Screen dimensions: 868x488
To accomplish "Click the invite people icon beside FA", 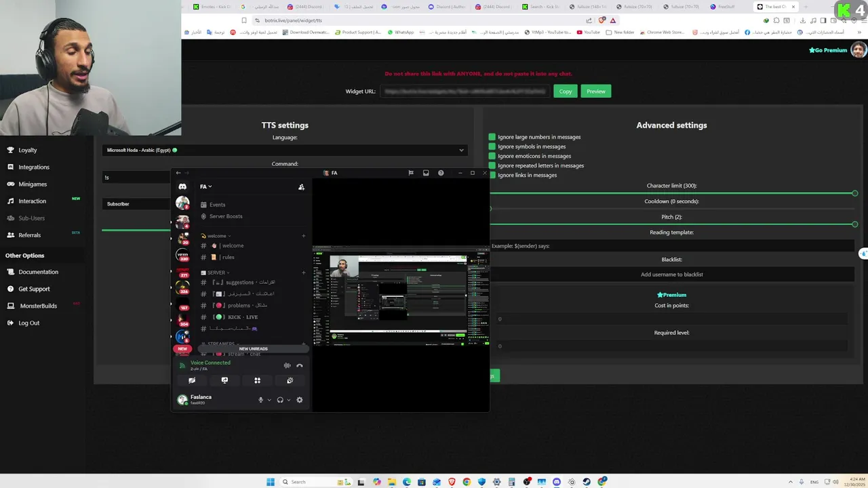I will click(301, 187).
